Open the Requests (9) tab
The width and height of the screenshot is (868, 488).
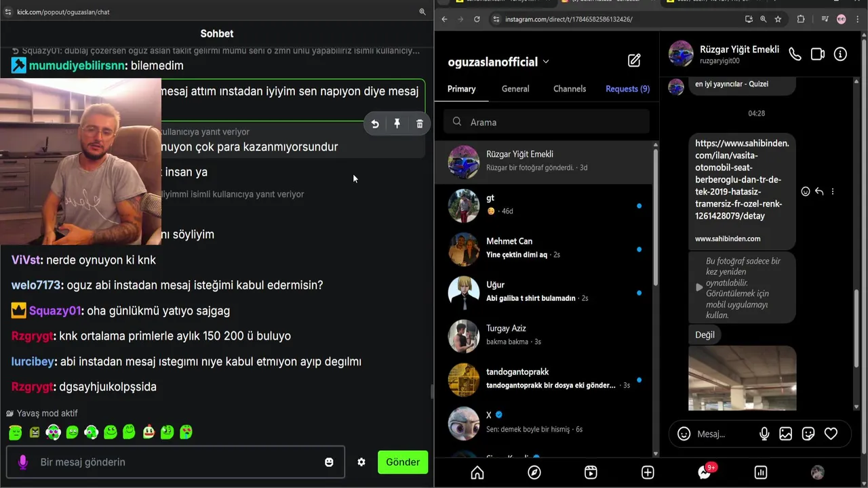point(627,89)
